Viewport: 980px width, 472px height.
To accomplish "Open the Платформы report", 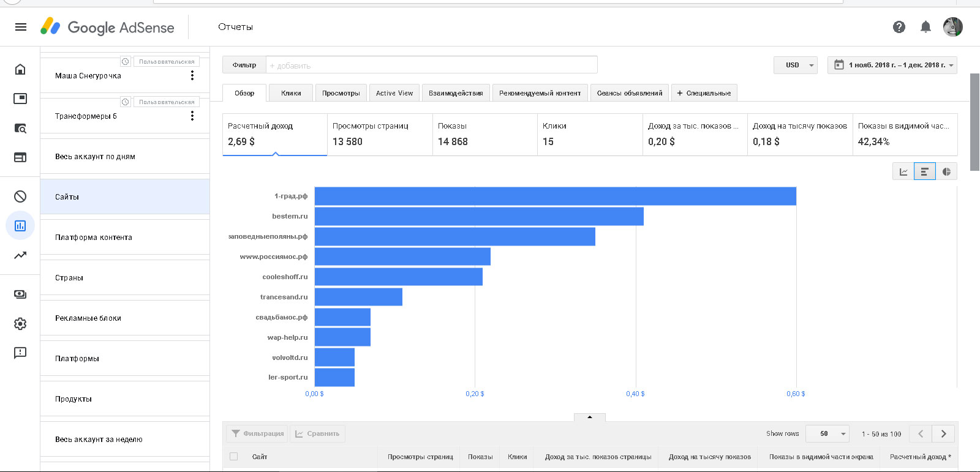I will click(125, 358).
